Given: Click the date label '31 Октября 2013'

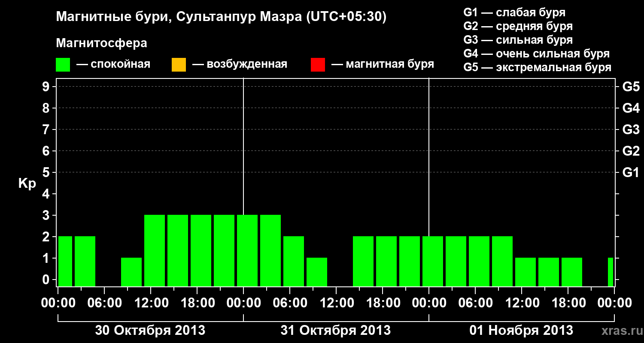Looking at the screenshot, I should [x=335, y=330].
